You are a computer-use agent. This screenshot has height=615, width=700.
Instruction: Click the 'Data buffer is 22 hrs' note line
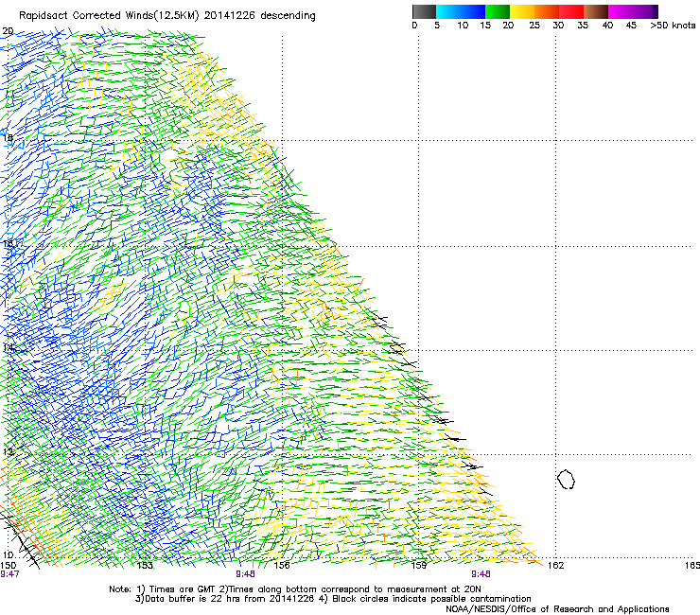pyautogui.click(x=333, y=599)
